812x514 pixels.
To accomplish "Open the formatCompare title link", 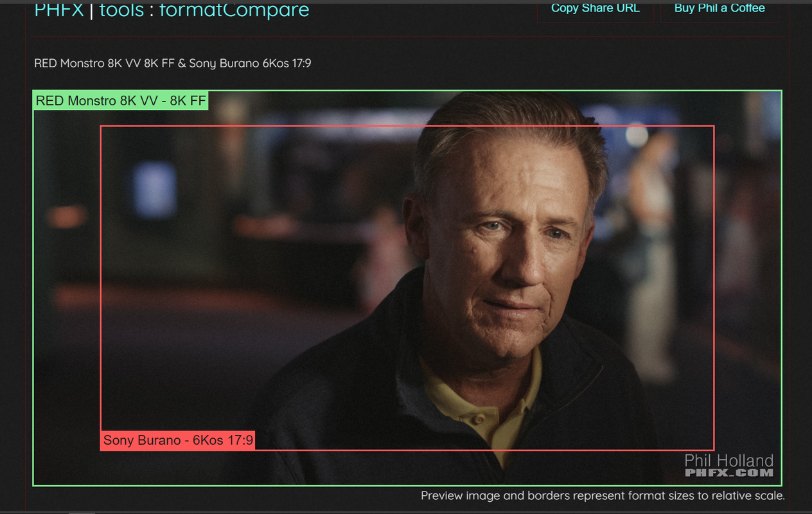I will pos(234,10).
